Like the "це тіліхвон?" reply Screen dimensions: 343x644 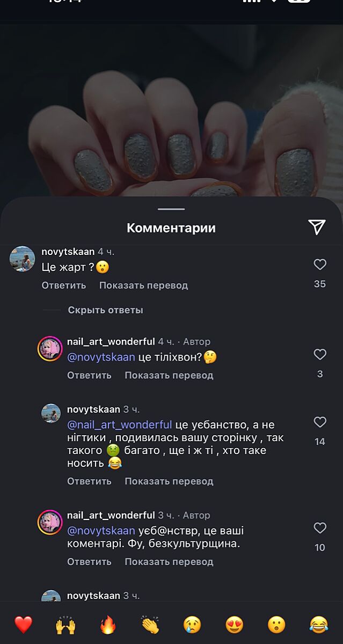tap(320, 354)
